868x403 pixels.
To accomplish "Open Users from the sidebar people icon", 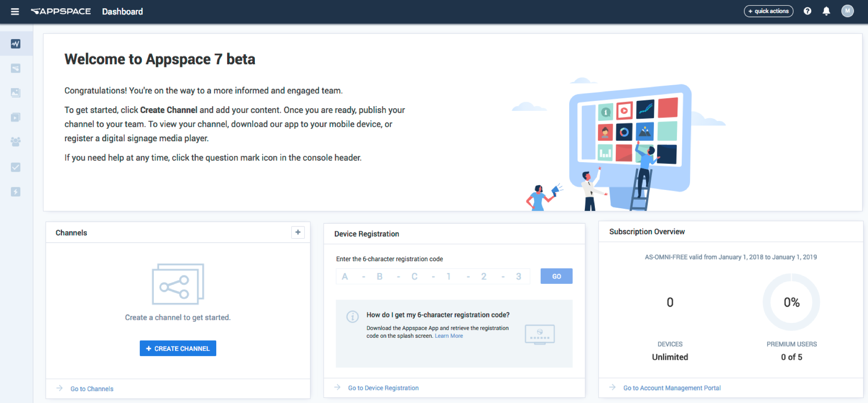I will (16, 142).
